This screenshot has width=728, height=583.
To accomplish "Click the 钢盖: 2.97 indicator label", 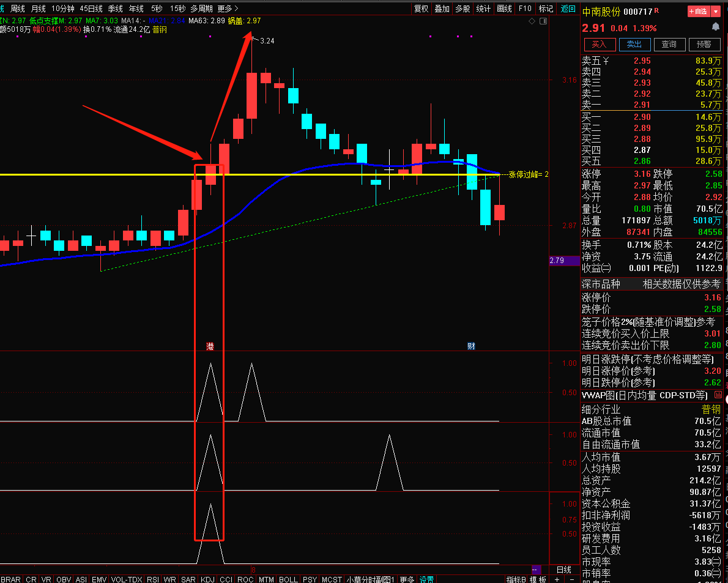I will (244, 20).
